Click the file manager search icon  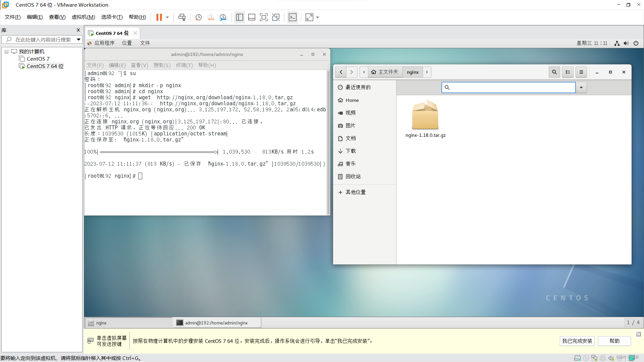pos(554,72)
